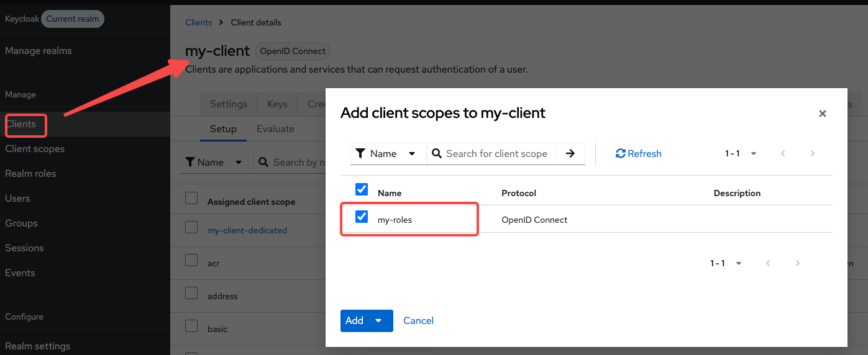Open the Add button dropdown

(x=378, y=321)
